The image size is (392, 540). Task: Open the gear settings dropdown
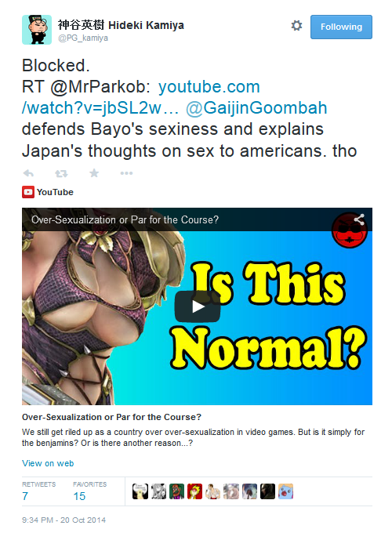tap(296, 26)
